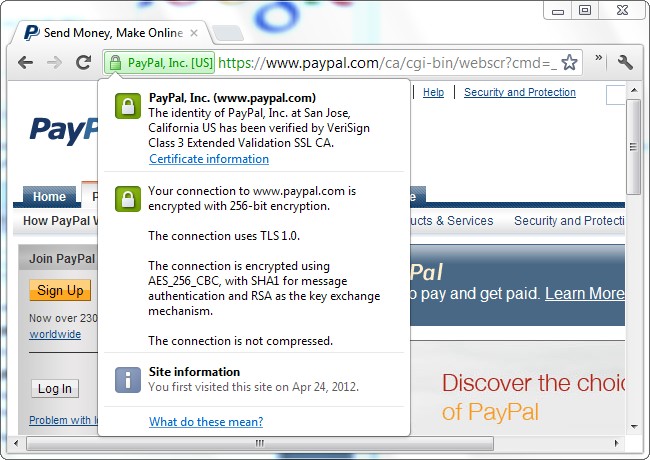This screenshot has height=460, width=650.
Task: Click the Site information heading
Action: pos(194,372)
